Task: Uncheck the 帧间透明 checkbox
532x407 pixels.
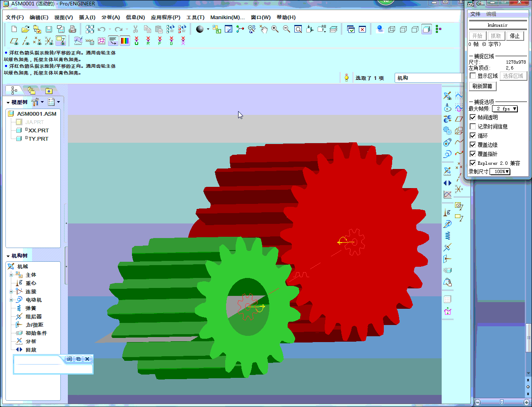Action: 473,117
